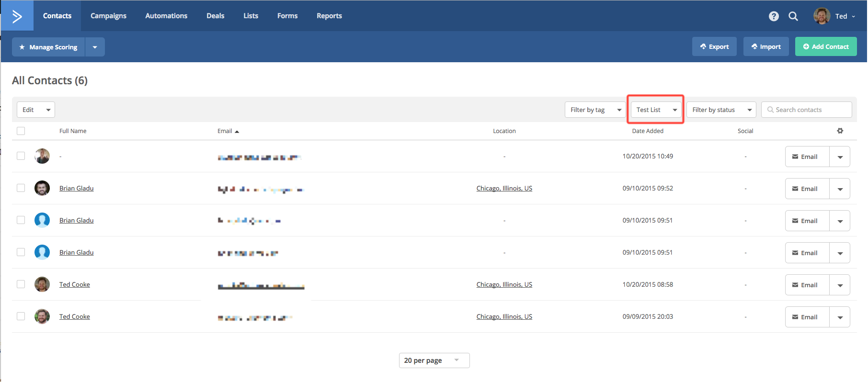The height and width of the screenshot is (382, 868).
Task: Click the search magnifier icon in header
Action: (793, 16)
